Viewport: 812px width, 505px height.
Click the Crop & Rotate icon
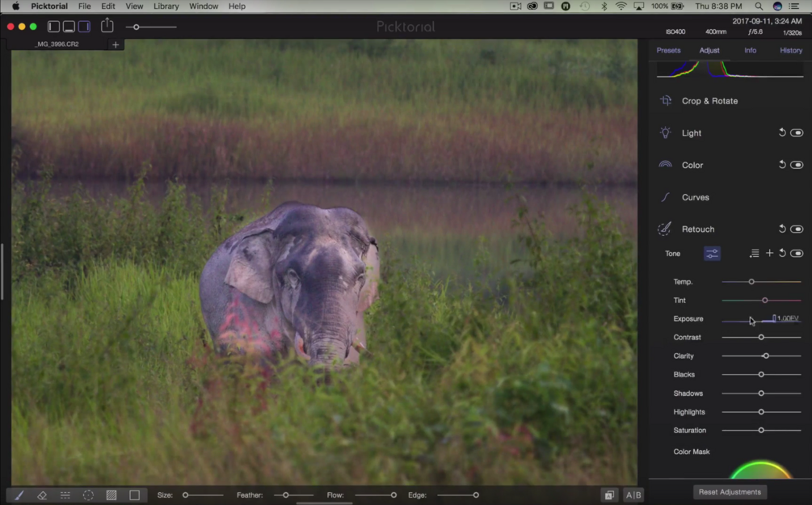(666, 100)
